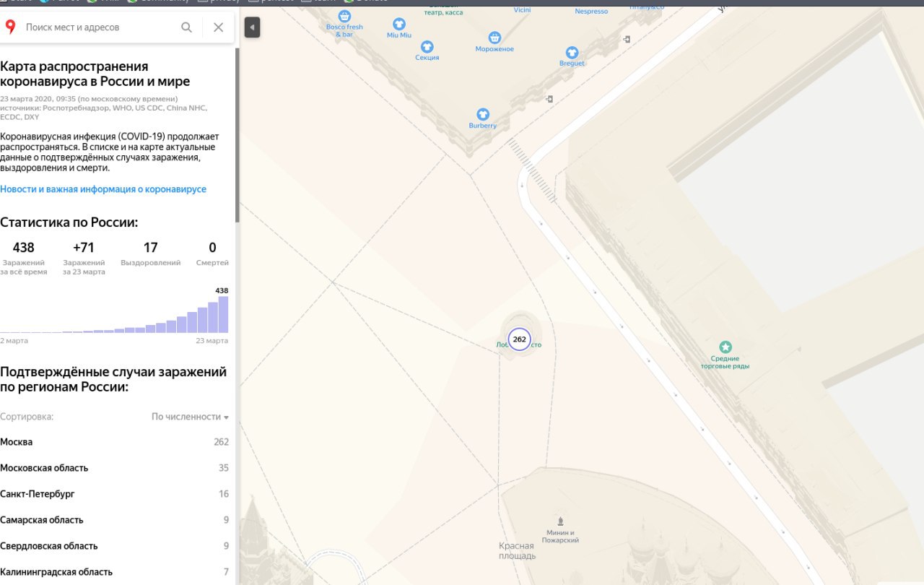Screen dimensions: 924x585
Task: Click the 'Сортировка:' label
Action: (x=27, y=417)
